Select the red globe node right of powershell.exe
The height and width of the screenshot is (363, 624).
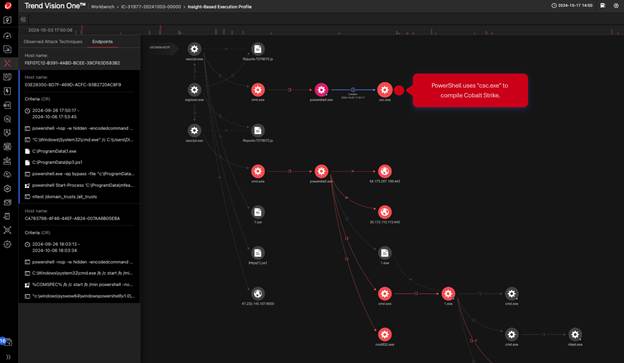click(385, 172)
